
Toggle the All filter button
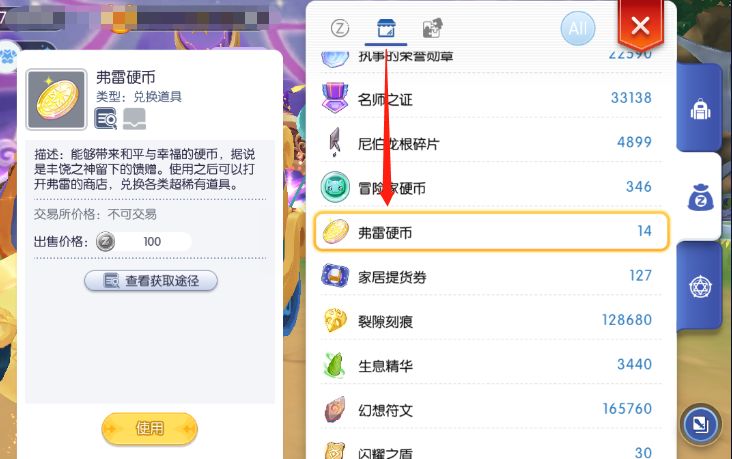[x=577, y=28]
